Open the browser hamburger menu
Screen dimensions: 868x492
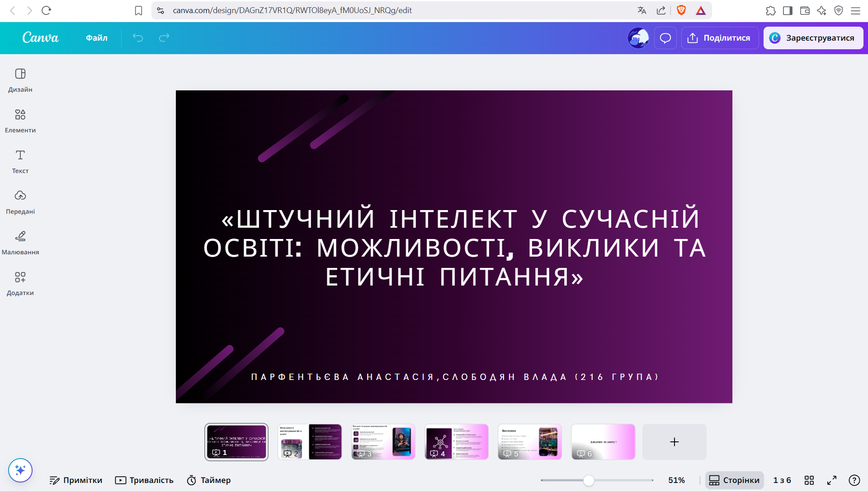[855, 10]
